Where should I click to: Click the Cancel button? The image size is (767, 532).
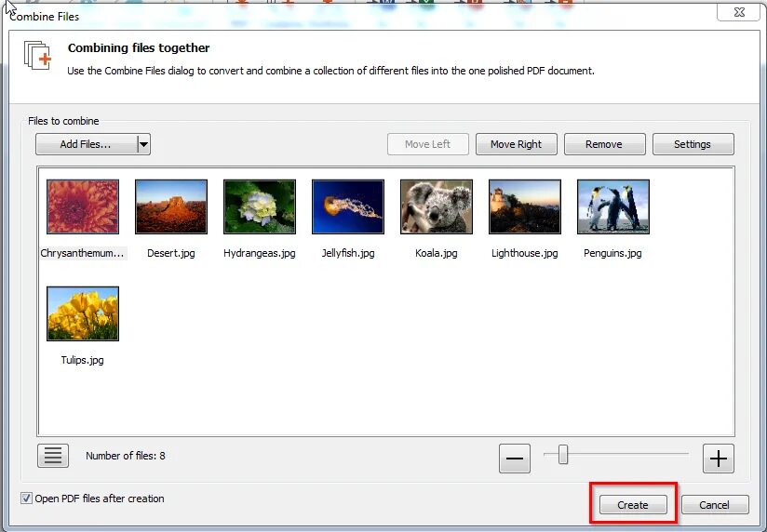pyautogui.click(x=715, y=505)
